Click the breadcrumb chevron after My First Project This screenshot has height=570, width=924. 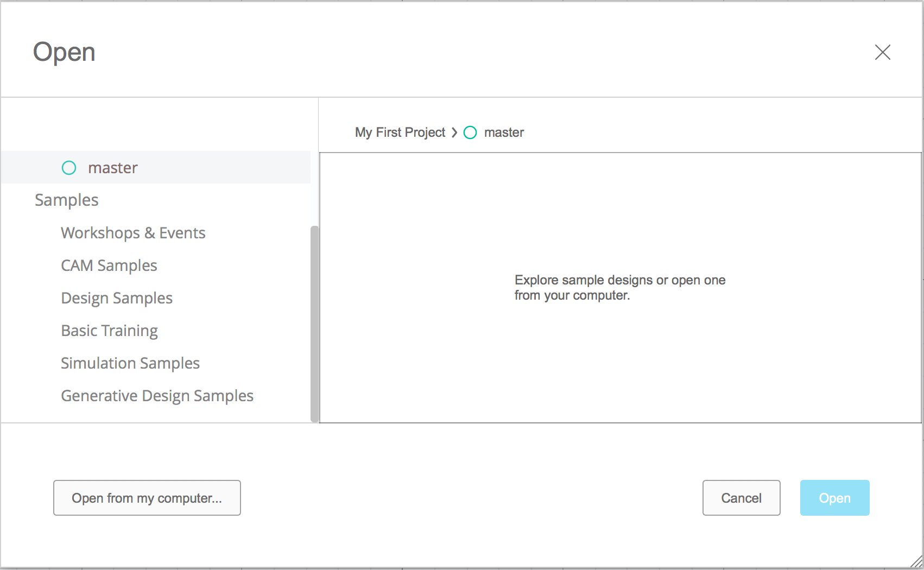click(454, 132)
